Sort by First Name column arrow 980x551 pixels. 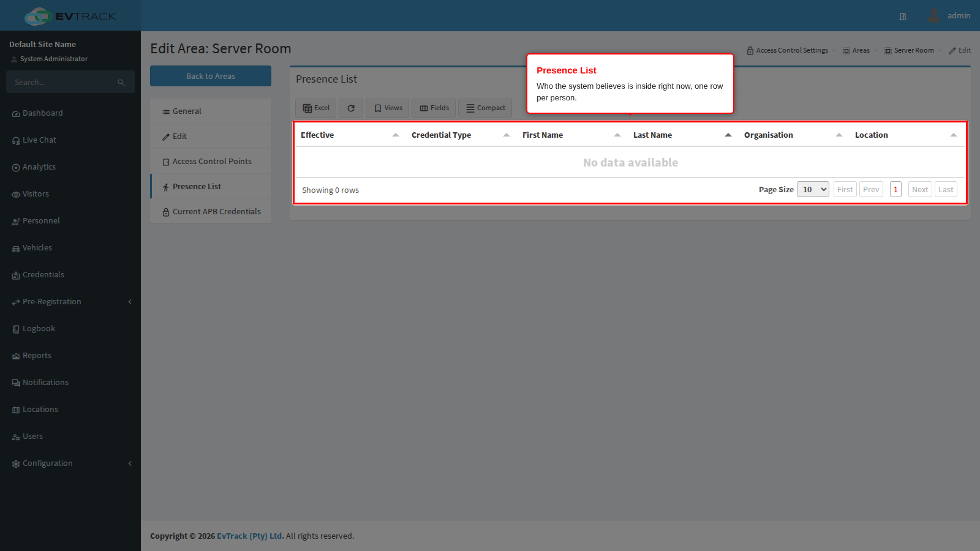coord(617,135)
